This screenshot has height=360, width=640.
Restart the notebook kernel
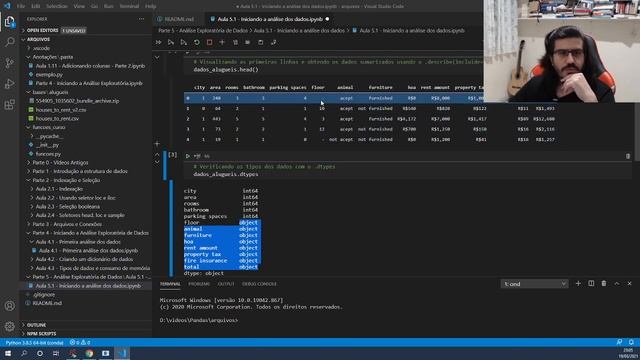197,42
